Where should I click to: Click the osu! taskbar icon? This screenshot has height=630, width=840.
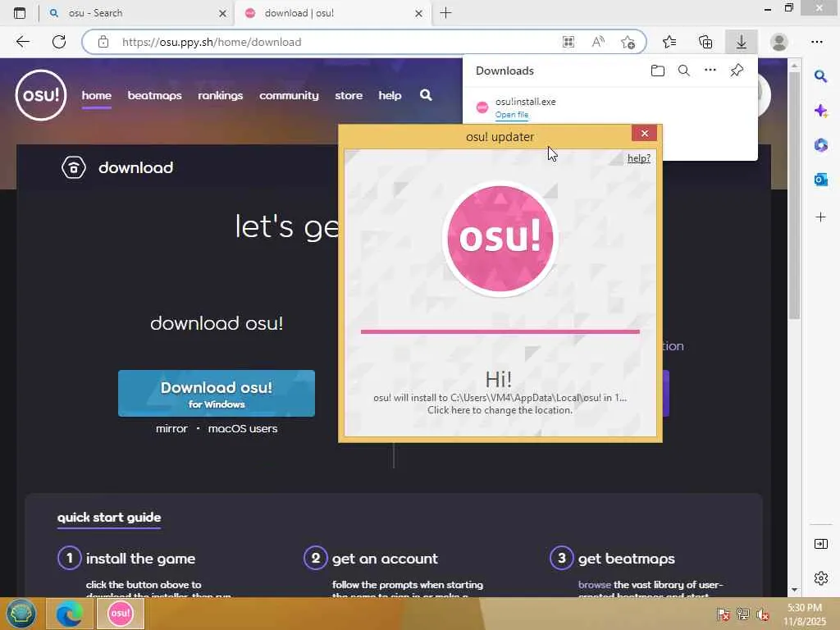coord(120,614)
